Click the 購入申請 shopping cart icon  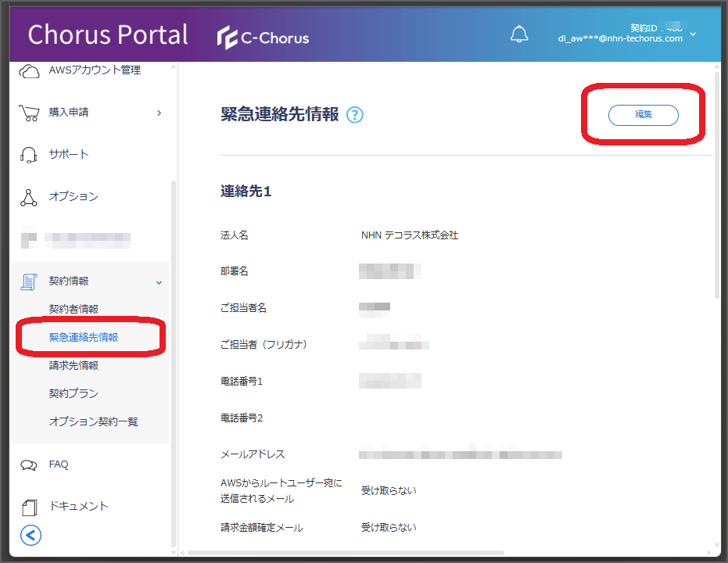29,113
